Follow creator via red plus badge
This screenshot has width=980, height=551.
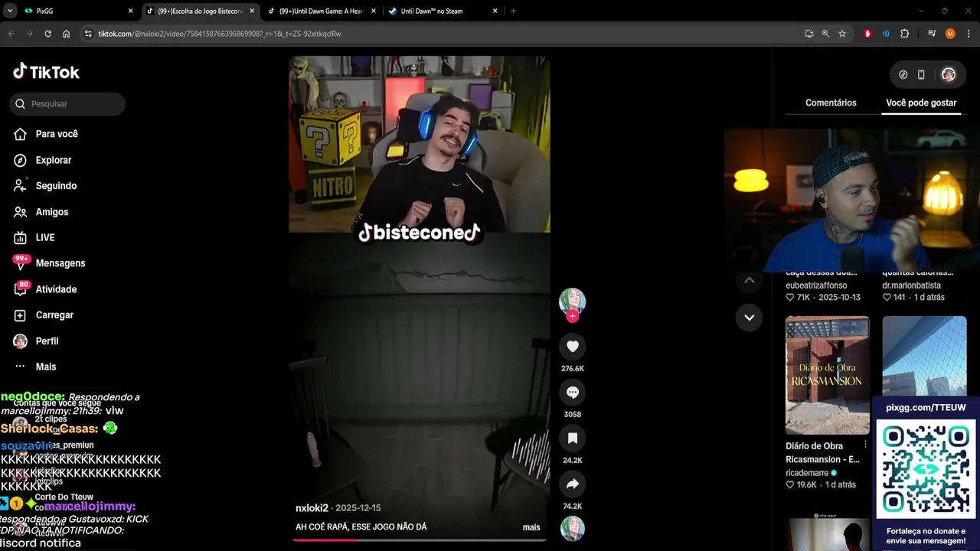[x=572, y=316]
